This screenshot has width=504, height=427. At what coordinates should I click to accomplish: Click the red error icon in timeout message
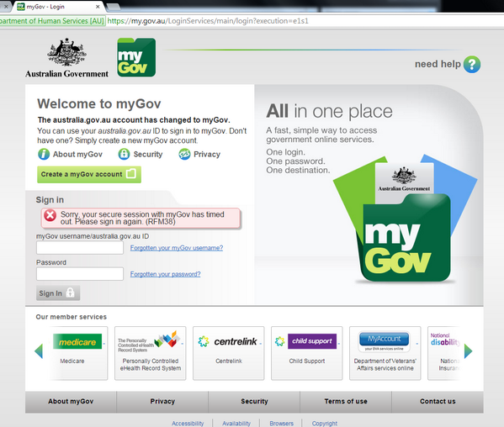pyautogui.click(x=50, y=215)
